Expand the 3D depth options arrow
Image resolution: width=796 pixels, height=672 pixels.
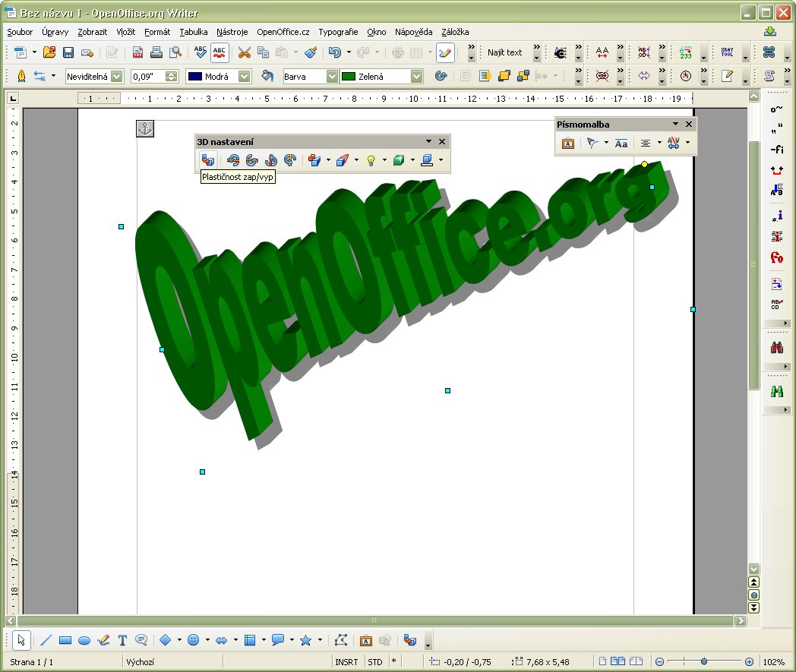(x=328, y=160)
